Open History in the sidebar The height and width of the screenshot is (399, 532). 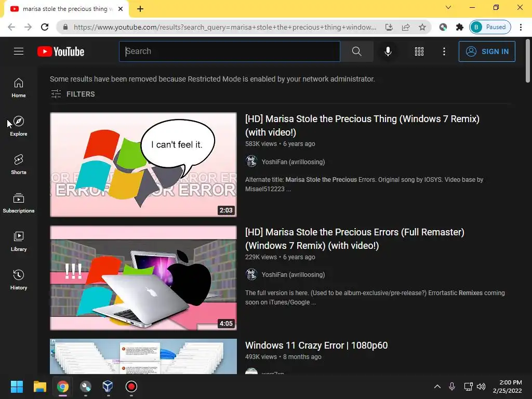19,280
